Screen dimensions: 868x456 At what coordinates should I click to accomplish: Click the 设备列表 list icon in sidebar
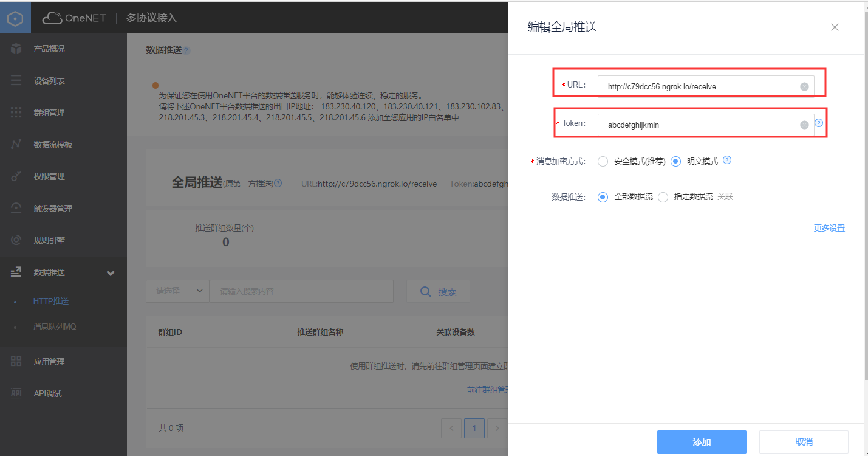16,81
